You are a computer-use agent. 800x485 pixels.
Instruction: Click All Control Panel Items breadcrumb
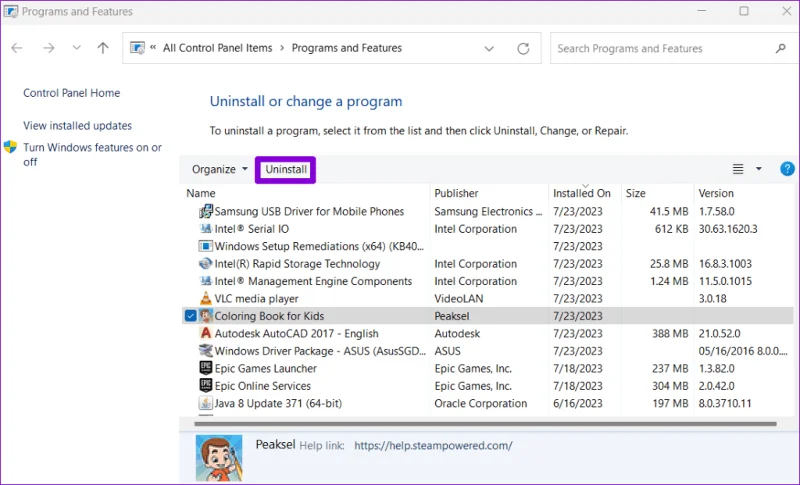(217, 48)
